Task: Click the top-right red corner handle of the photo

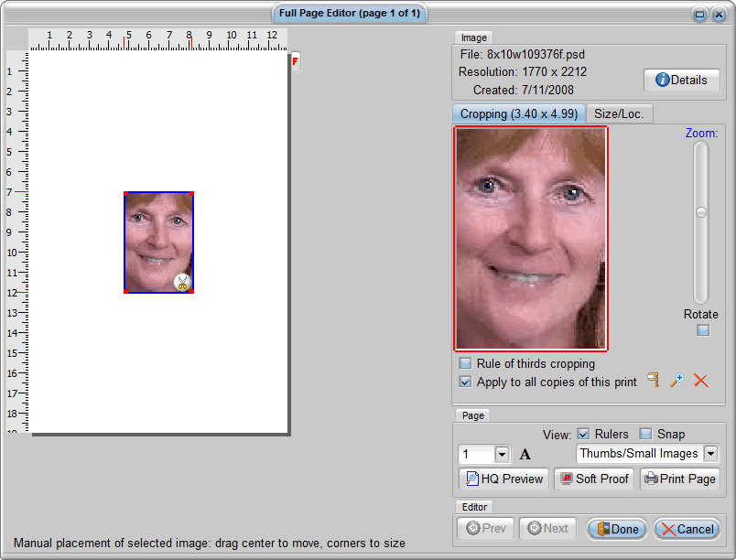Action: pos(191,193)
